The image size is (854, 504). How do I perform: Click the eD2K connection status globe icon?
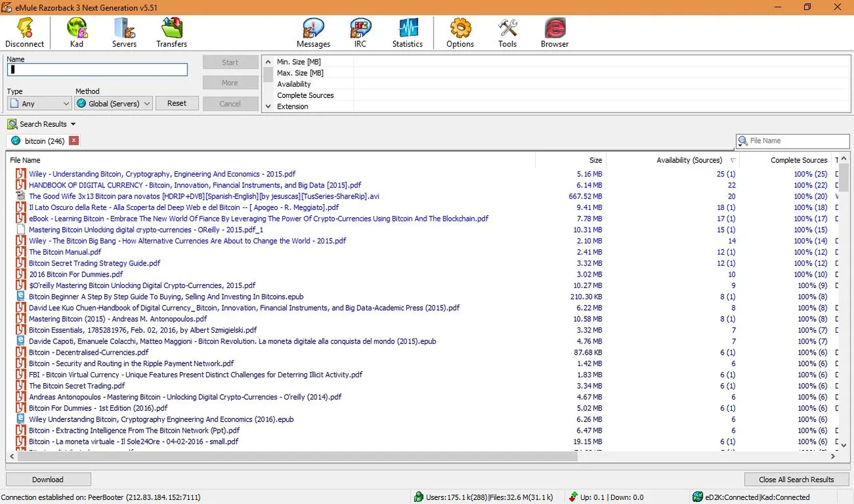699,497
